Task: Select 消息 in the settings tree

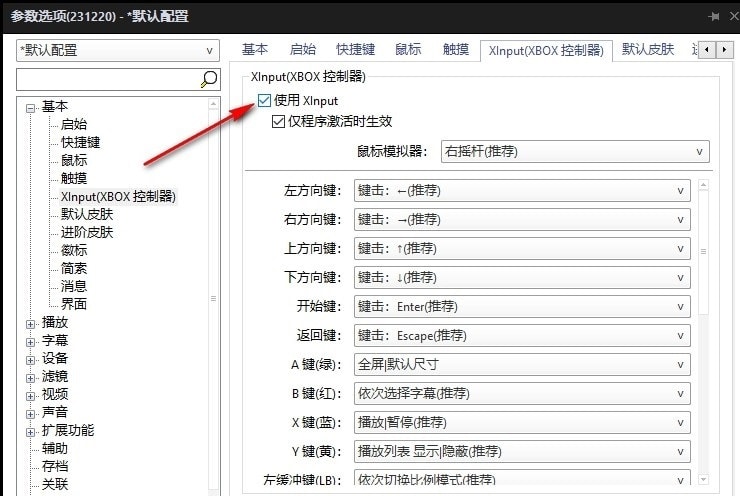Action: (x=74, y=286)
